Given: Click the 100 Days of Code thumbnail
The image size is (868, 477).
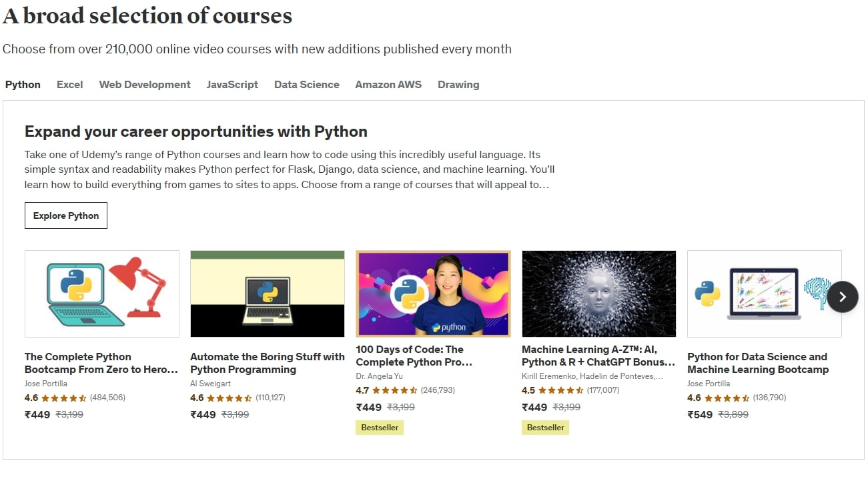Looking at the screenshot, I should [432, 294].
